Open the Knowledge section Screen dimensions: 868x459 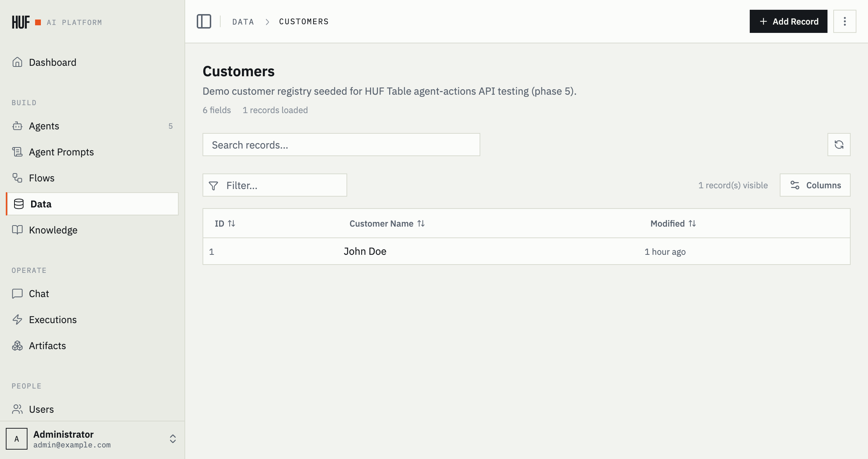(92, 230)
